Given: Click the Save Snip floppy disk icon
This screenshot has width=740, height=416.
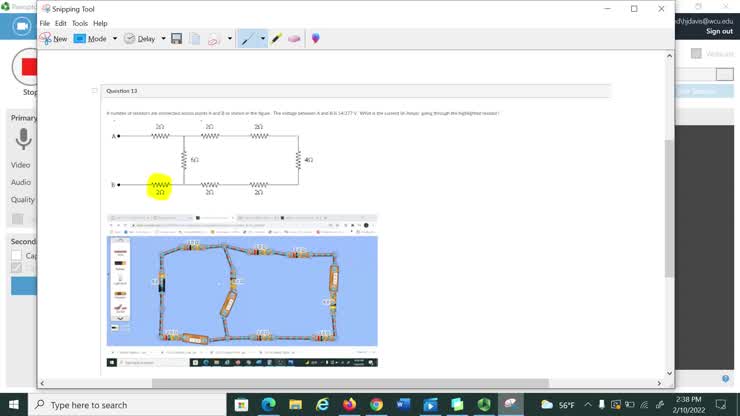Looking at the screenshot, I should tap(177, 39).
